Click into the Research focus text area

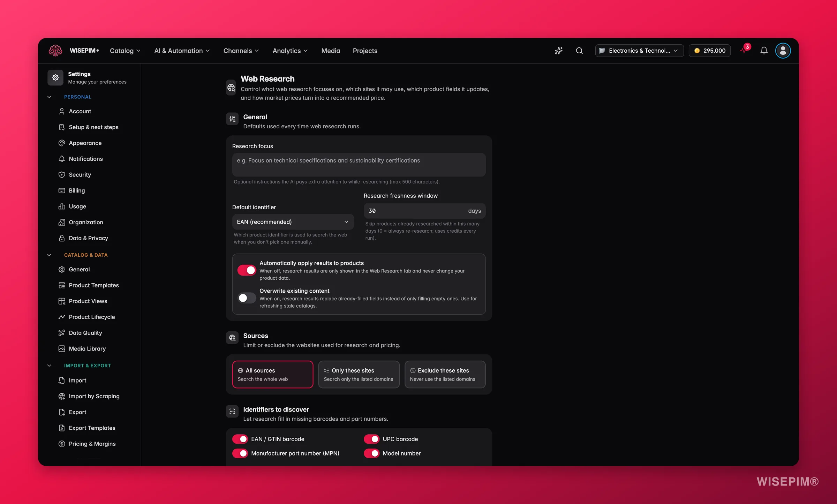(x=359, y=165)
